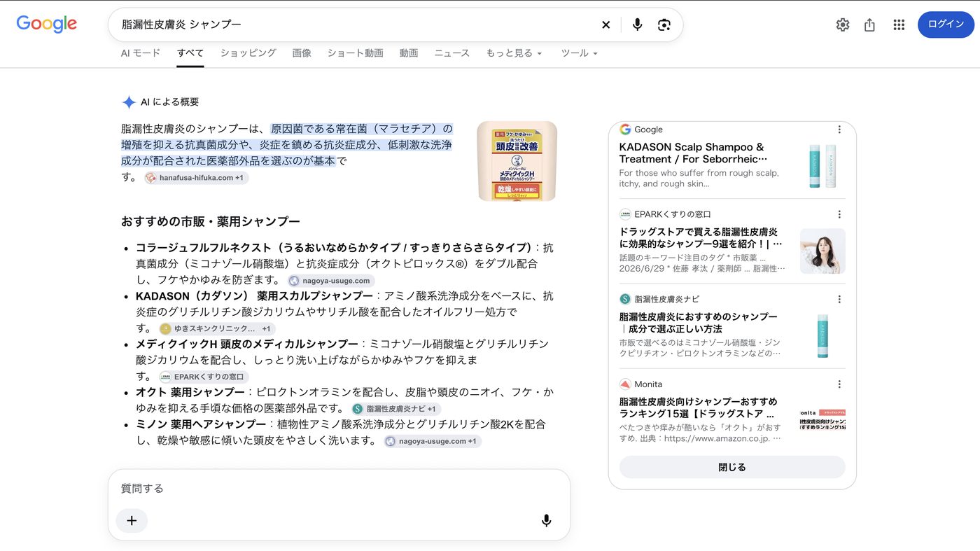Open the 脂漏性皮膚炎ナビ +1 source chip
The height and width of the screenshot is (551, 980).
[x=396, y=409]
